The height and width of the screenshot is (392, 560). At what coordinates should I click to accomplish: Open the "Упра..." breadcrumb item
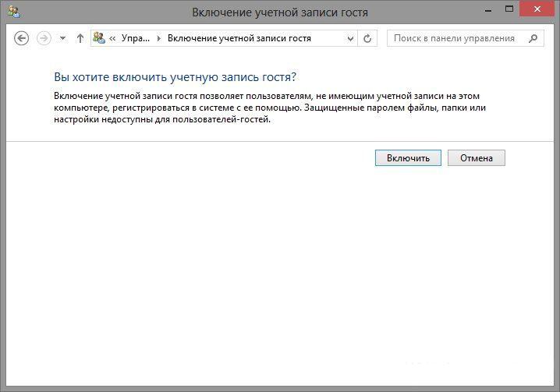coord(136,38)
